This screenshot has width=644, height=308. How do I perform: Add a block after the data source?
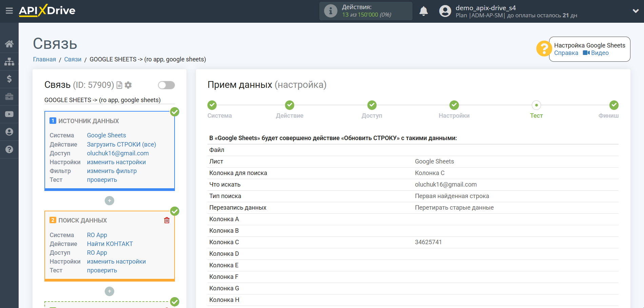tap(109, 201)
